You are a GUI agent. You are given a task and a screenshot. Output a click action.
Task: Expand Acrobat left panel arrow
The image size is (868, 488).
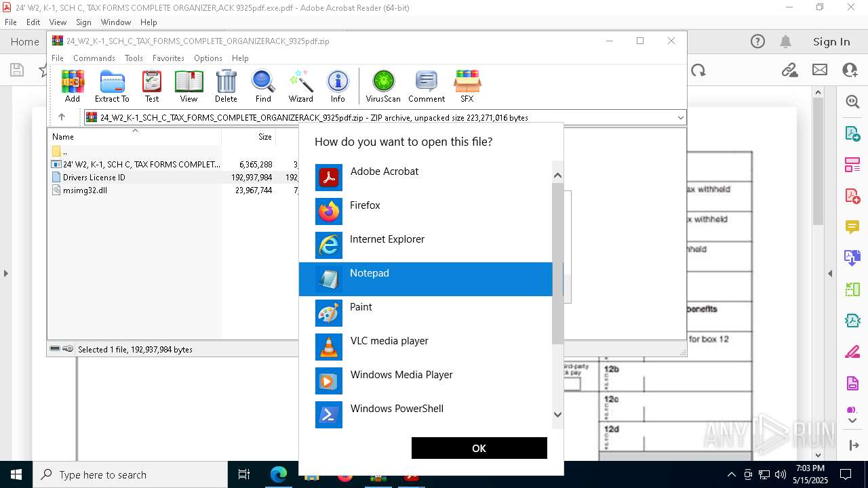tap(5, 274)
